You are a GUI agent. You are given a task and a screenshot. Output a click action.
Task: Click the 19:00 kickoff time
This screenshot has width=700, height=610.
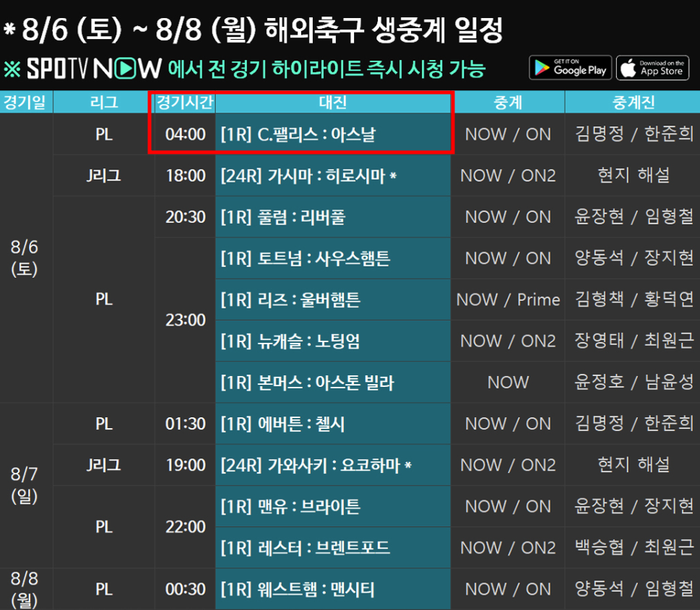pyautogui.click(x=185, y=466)
